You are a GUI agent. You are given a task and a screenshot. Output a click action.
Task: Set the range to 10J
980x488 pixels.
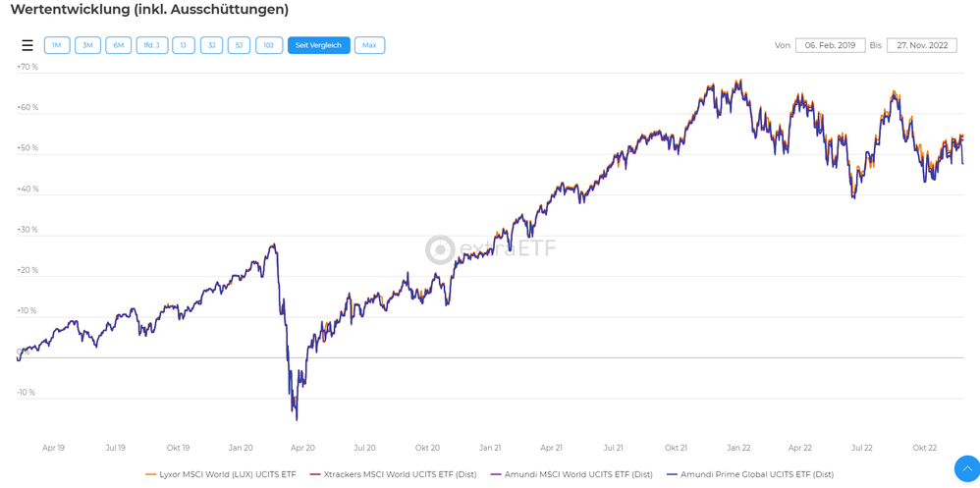point(269,45)
